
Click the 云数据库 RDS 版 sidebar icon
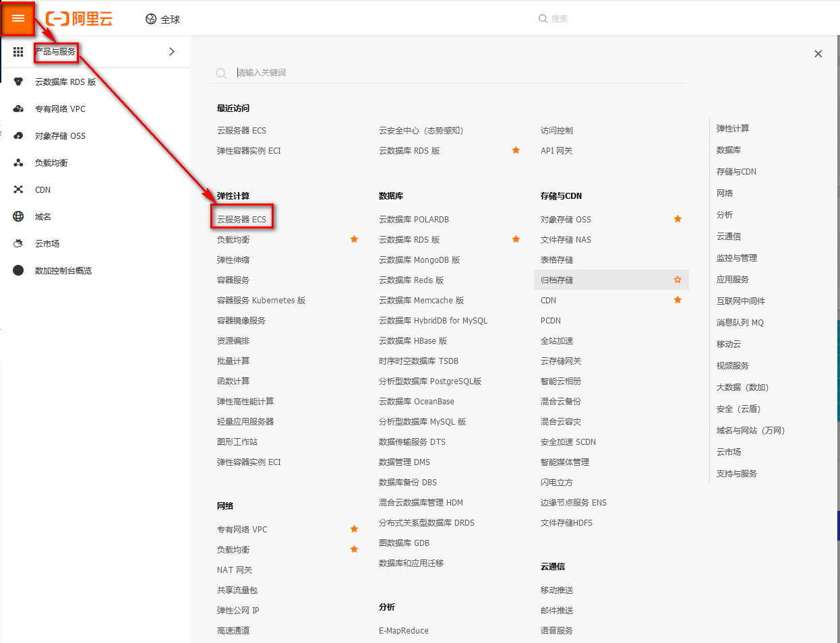pyautogui.click(x=18, y=82)
